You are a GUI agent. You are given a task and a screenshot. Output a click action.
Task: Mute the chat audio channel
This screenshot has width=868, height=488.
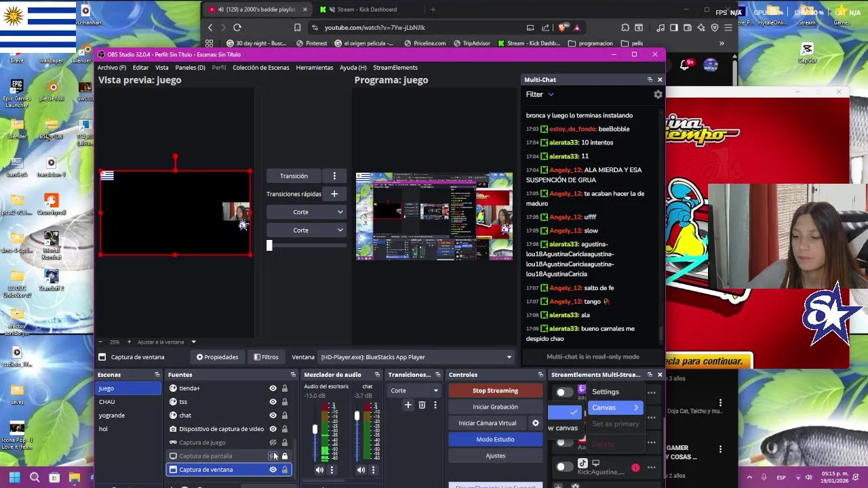pyautogui.click(x=361, y=470)
